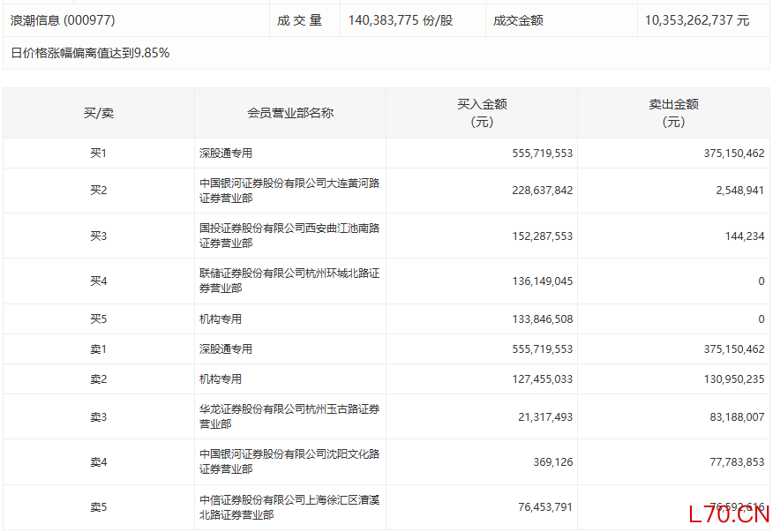Open 中信证券上海徐汇区漕溪北路营业部 entry
This screenshot has height=532, width=773.
click(x=289, y=506)
